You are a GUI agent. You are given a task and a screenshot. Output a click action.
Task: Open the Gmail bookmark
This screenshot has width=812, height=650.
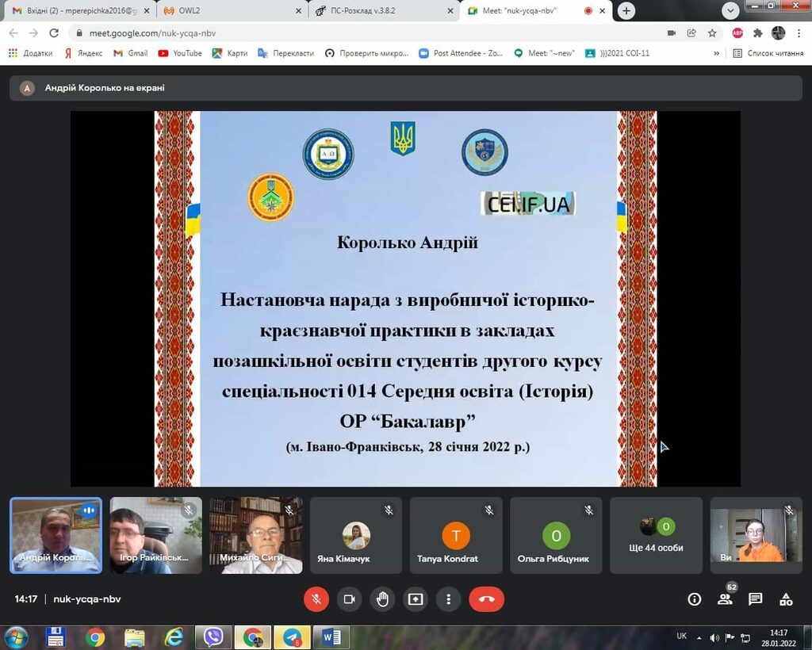(x=131, y=53)
